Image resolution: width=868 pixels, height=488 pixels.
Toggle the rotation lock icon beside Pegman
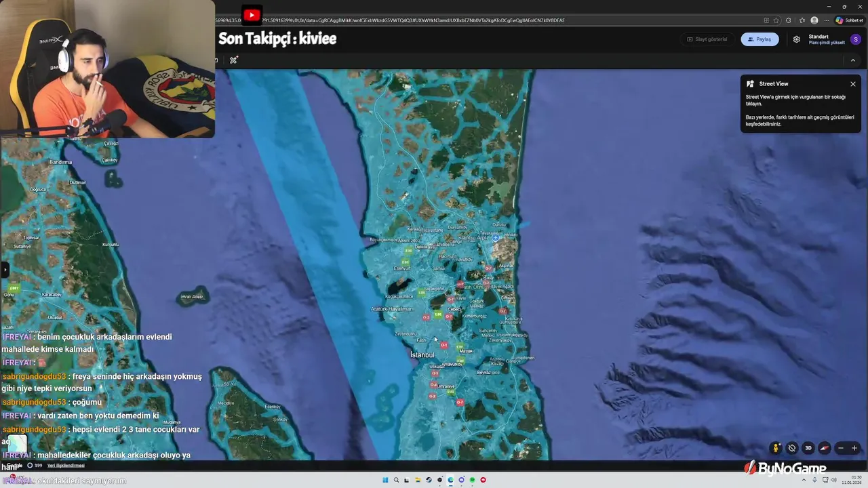[792, 448]
